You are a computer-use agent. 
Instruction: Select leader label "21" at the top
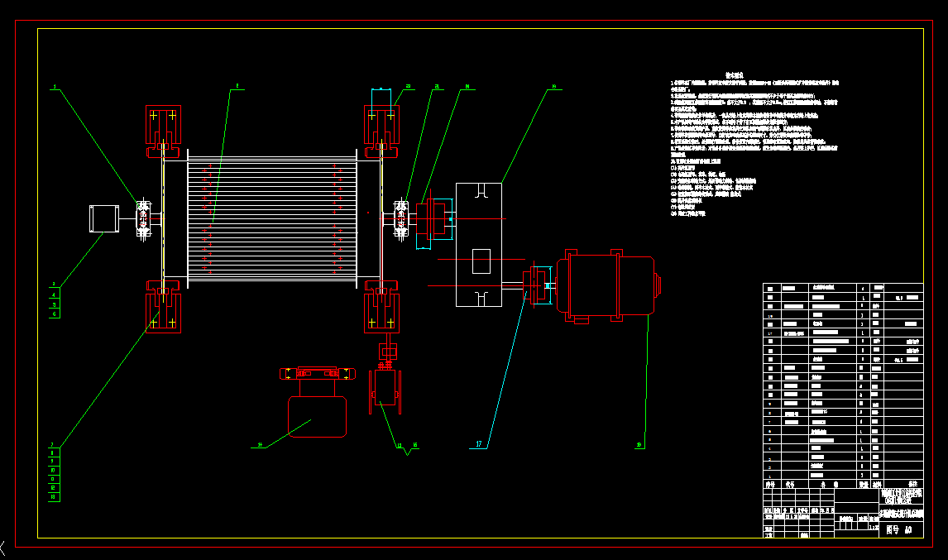437,86
